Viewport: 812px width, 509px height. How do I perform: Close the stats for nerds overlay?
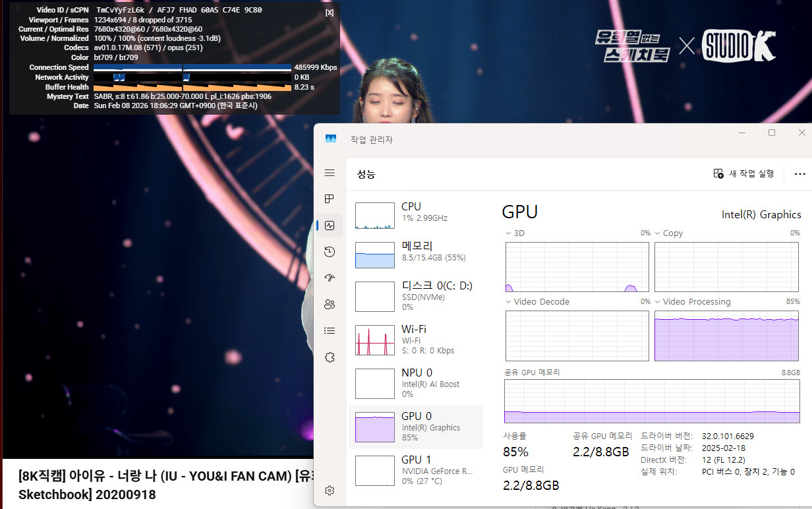[330, 13]
